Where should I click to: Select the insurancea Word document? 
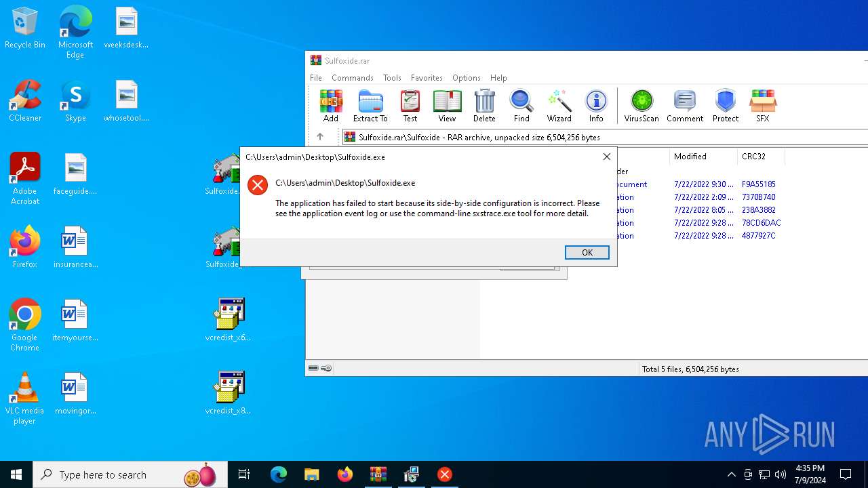[75, 247]
